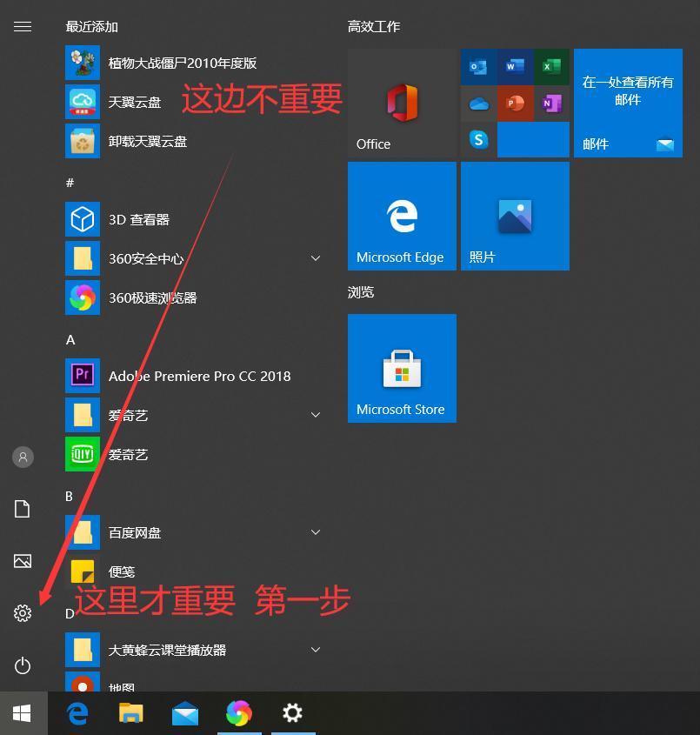Screen dimensions: 700x735
Task: Launch PowerPoint from its tile
Action: click(x=515, y=103)
